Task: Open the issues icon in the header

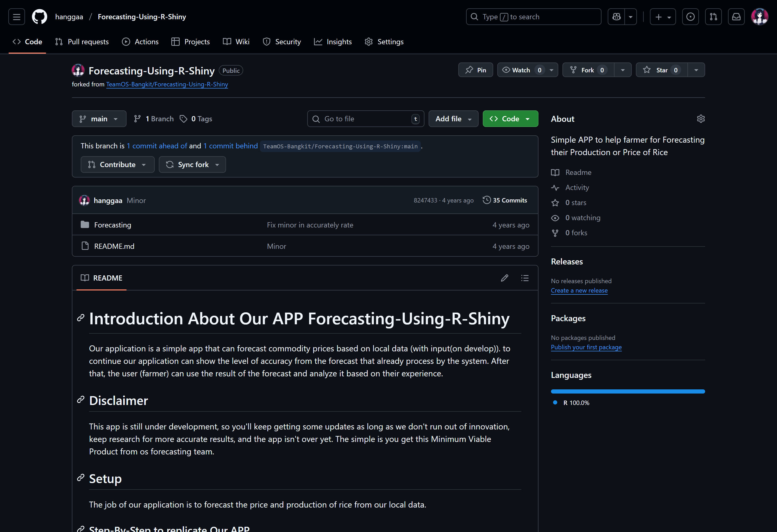Action: click(x=690, y=17)
